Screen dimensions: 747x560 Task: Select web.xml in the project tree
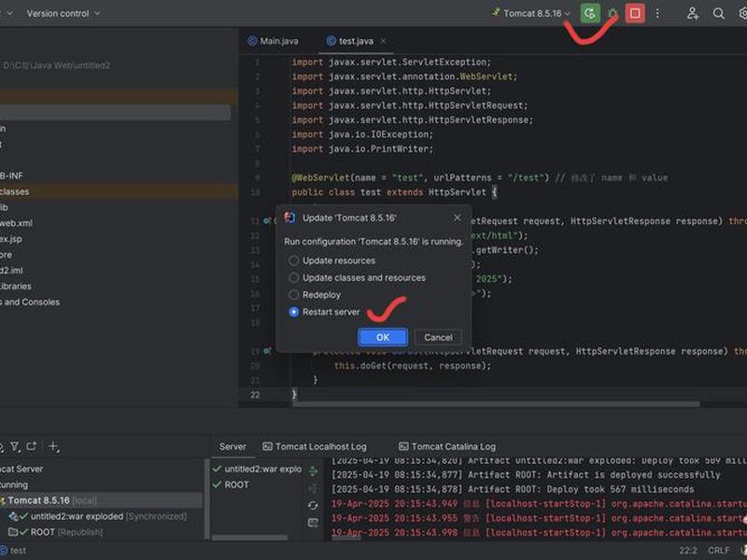pos(16,223)
